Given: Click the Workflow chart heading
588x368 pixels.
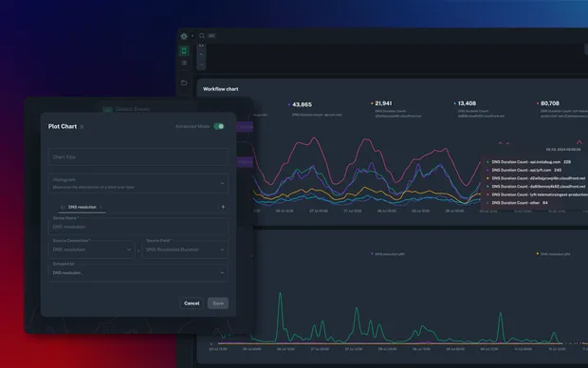Looking at the screenshot, I should (220, 89).
